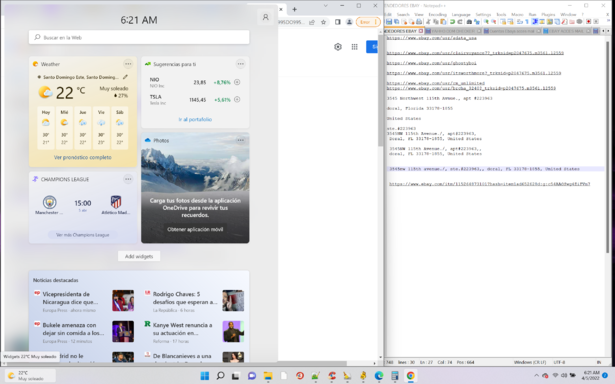615x384 pixels.
Task: Open Chrome tab search chevron
Action: (325, 5)
